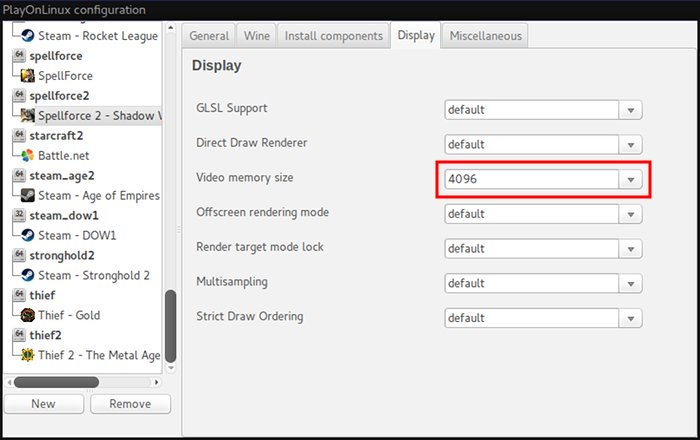The width and height of the screenshot is (700, 440).
Task: Click the Steam icon beside Rocket League
Action: 28,35
